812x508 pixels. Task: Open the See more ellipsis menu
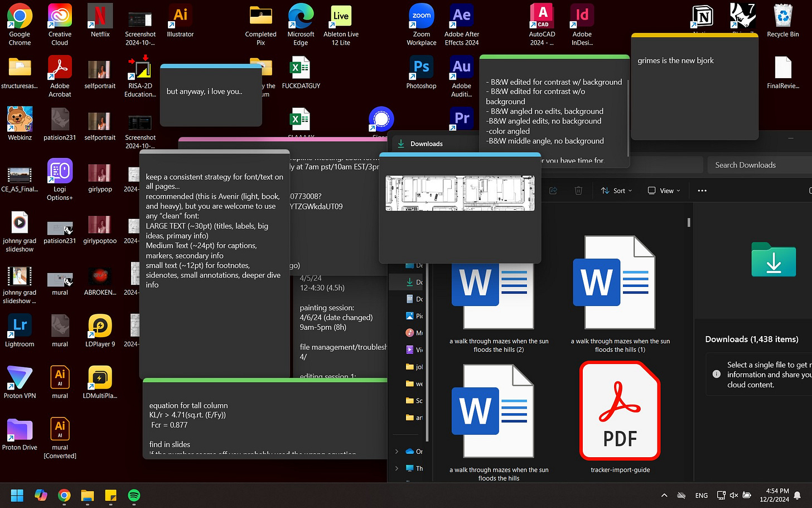point(702,190)
